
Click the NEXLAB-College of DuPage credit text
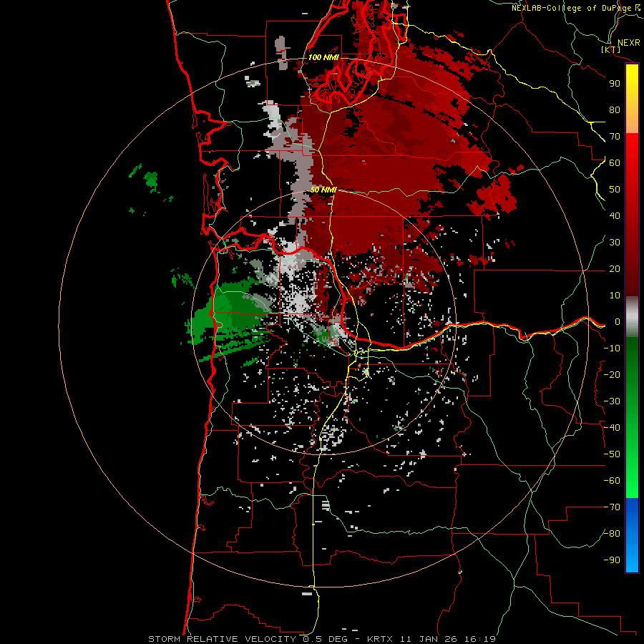(572, 8)
